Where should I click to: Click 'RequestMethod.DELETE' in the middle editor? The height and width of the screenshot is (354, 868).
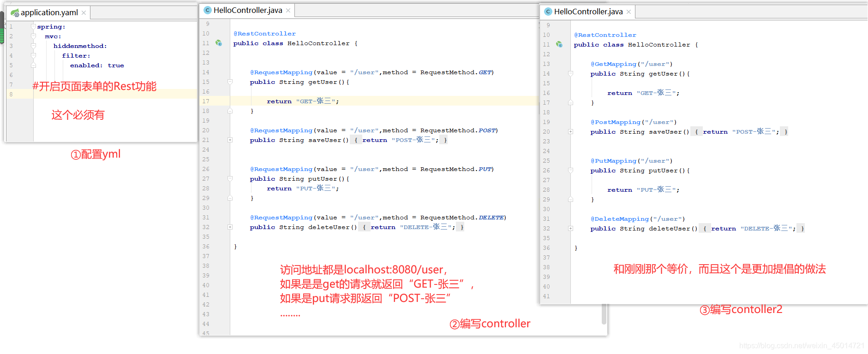click(x=462, y=218)
